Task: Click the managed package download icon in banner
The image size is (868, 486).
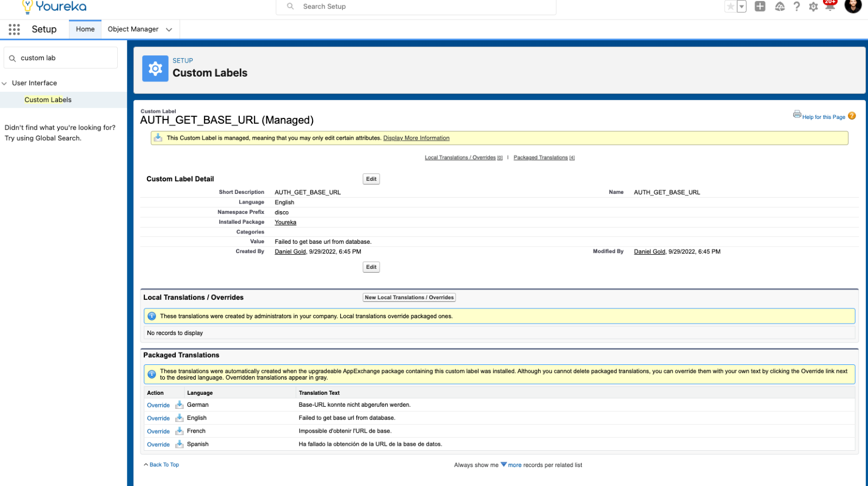Action: click(x=158, y=137)
